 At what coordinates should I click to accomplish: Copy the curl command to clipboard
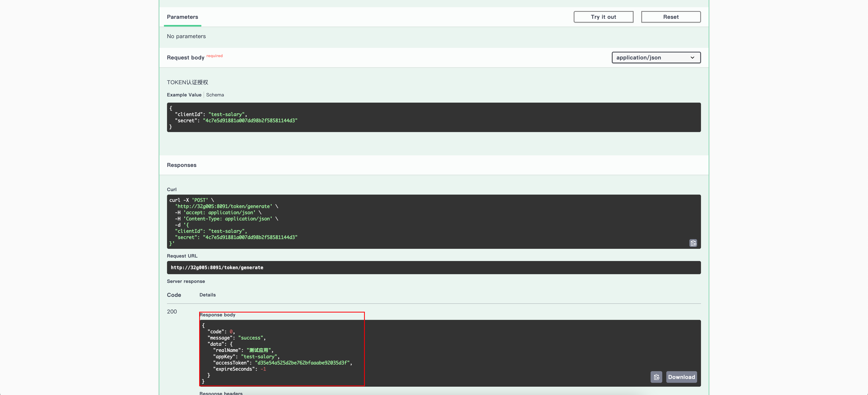(x=693, y=243)
